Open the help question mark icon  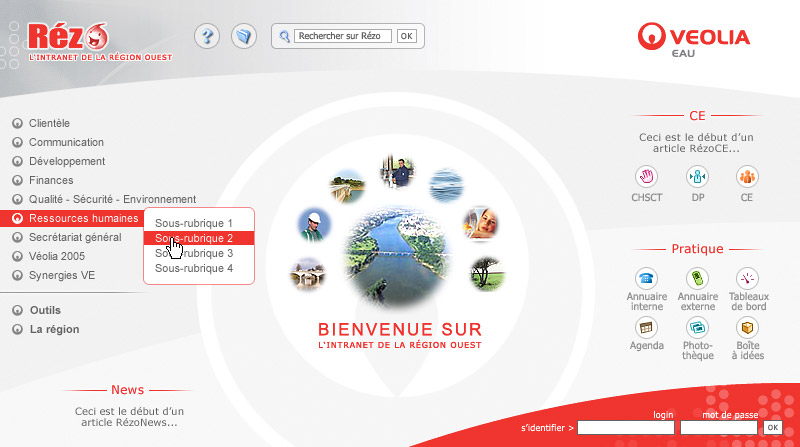207,36
